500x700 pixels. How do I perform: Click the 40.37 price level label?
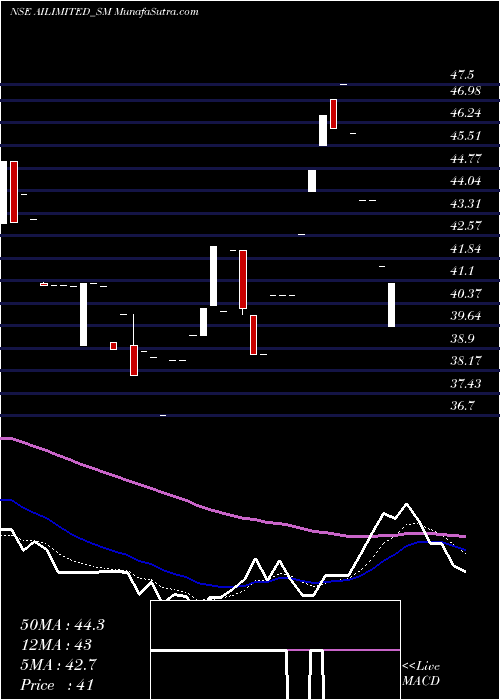pyautogui.click(x=466, y=294)
